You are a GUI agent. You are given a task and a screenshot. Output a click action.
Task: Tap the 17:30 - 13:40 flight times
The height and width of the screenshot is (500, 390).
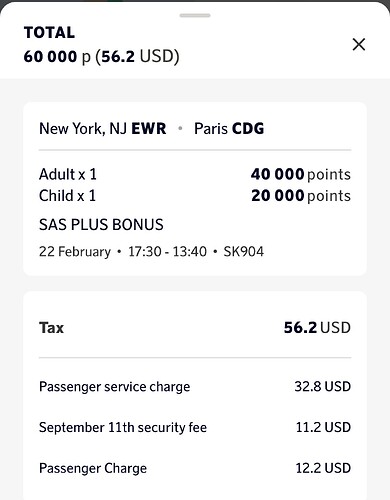pyautogui.click(x=167, y=251)
